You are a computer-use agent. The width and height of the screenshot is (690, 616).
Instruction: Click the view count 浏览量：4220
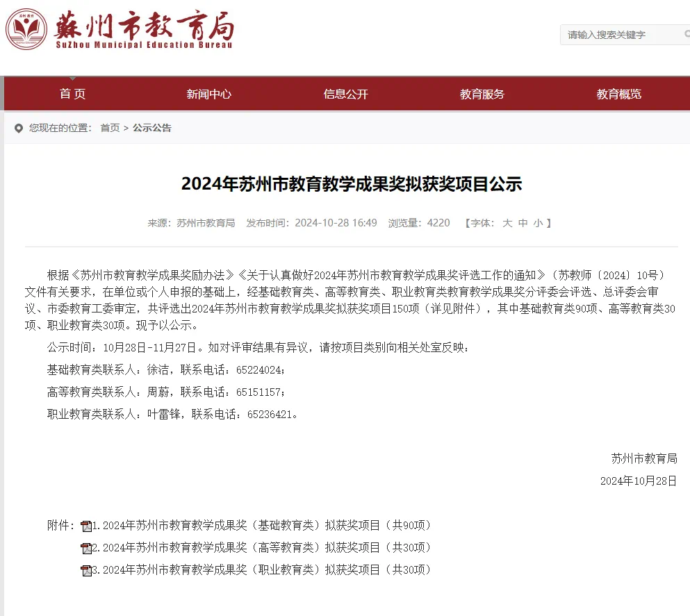tap(419, 223)
